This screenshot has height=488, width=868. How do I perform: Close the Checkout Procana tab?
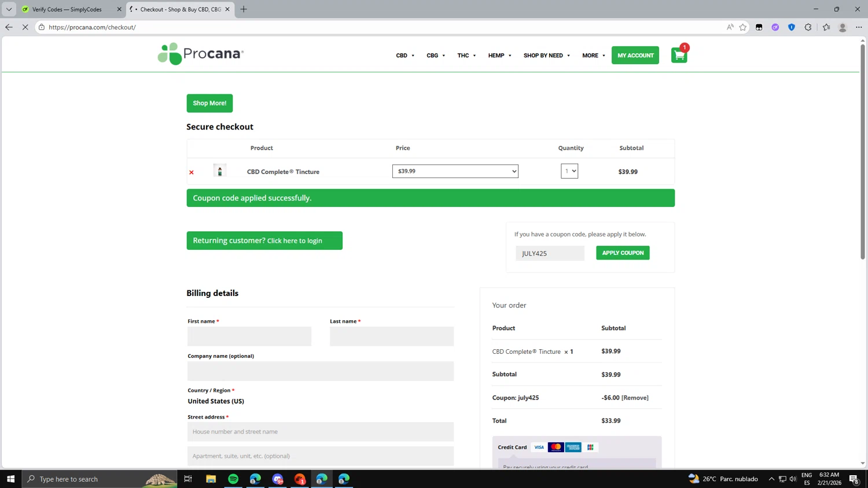click(227, 9)
